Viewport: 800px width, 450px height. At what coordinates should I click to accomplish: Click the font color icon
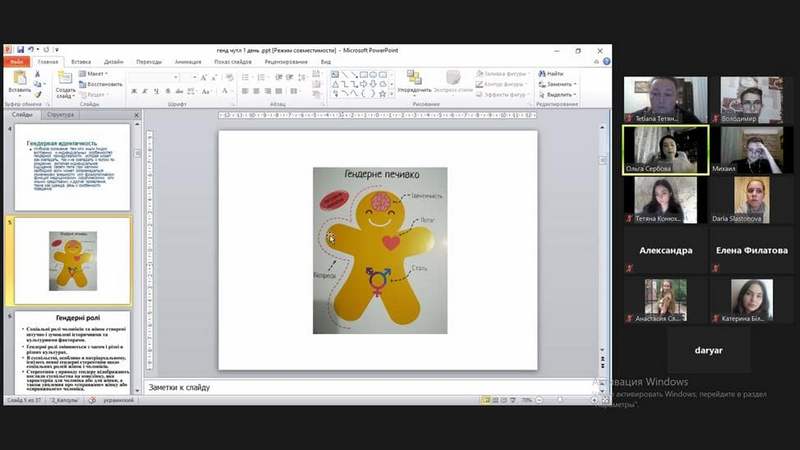(x=224, y=91)
